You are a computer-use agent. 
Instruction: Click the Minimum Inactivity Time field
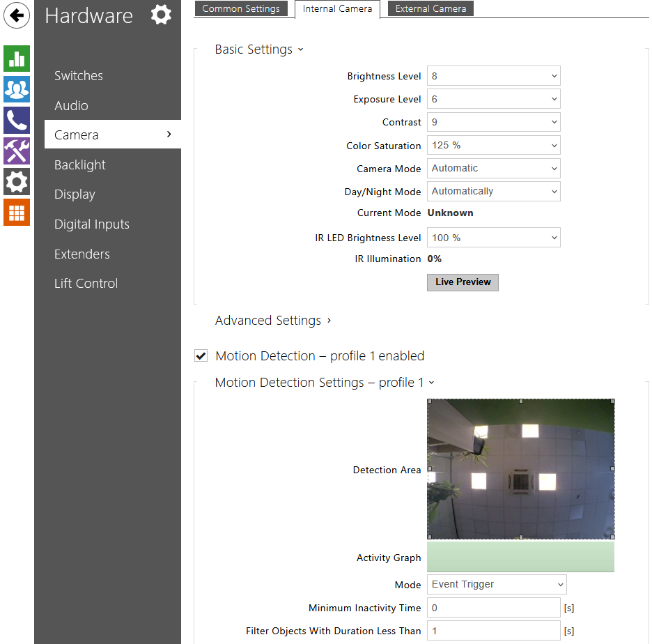tap(493, 608)
